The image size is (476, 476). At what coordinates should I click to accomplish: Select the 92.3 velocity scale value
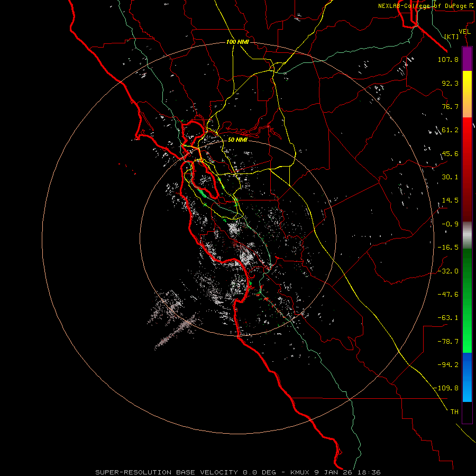click(450, 83)
